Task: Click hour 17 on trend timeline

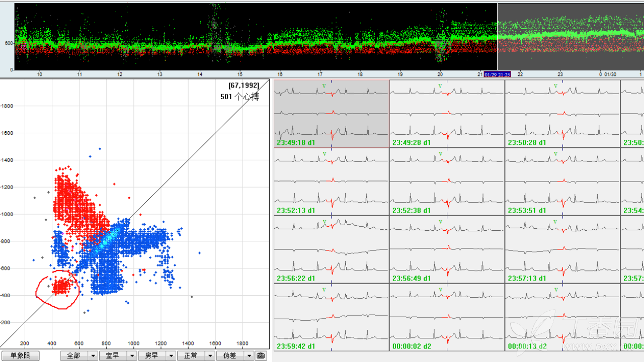Action: coord(320,74)
